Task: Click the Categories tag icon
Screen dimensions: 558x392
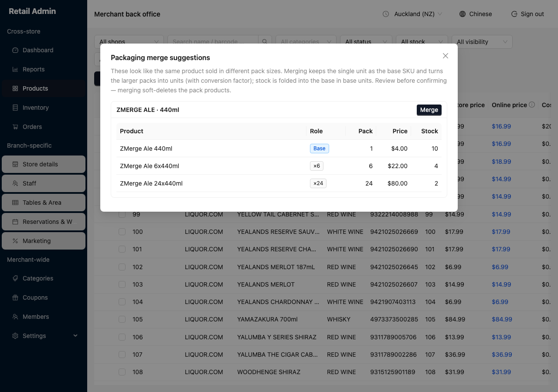Action: pos(15,278)
